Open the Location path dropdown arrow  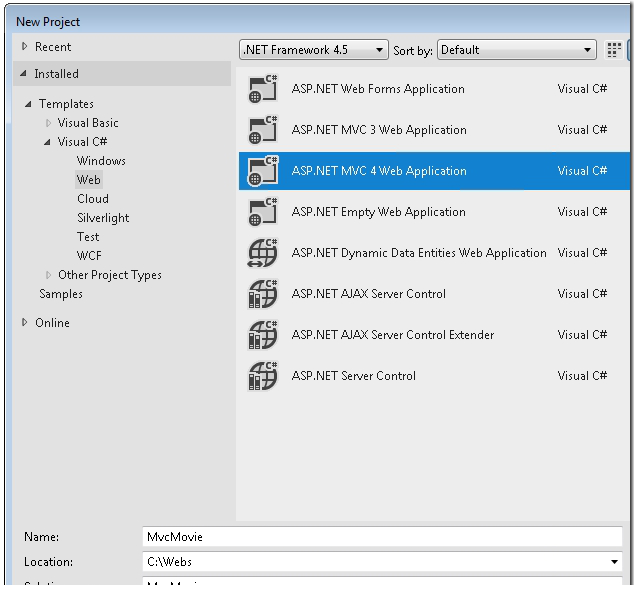click(x=614, y=562)
